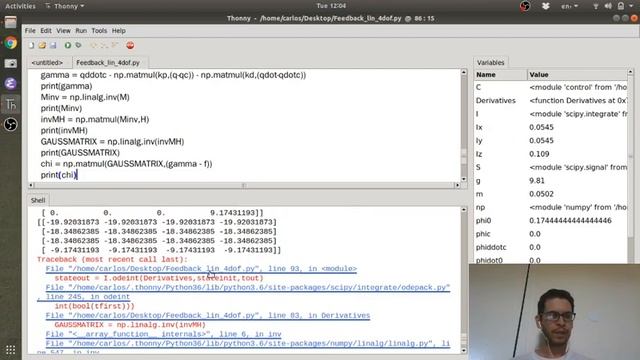This screenshot has width=640, height=360.
Task: Click the editor vertical scrollbar down arrow
Action: pyautogui.click(x=464, y=179)
